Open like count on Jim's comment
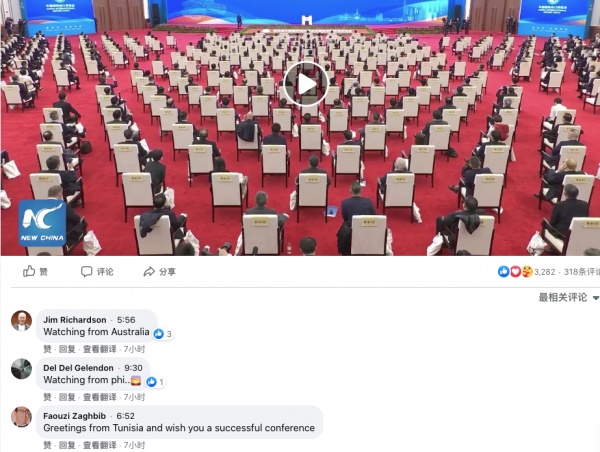 tap(163, 334)
